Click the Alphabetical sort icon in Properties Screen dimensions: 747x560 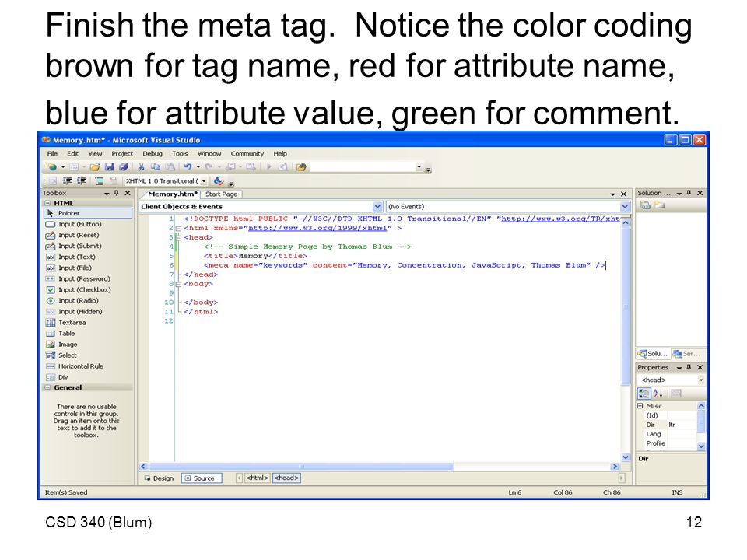tap(658, 394)
